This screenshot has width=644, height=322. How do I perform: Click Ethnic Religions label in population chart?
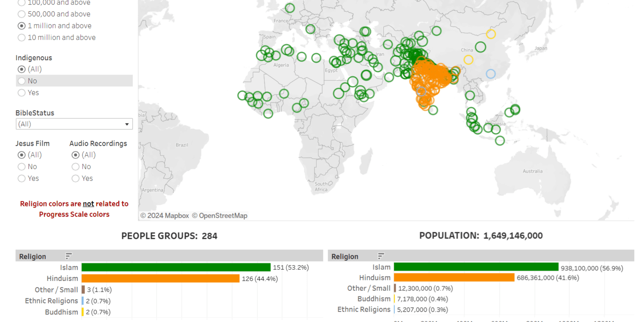click(364, 309)
